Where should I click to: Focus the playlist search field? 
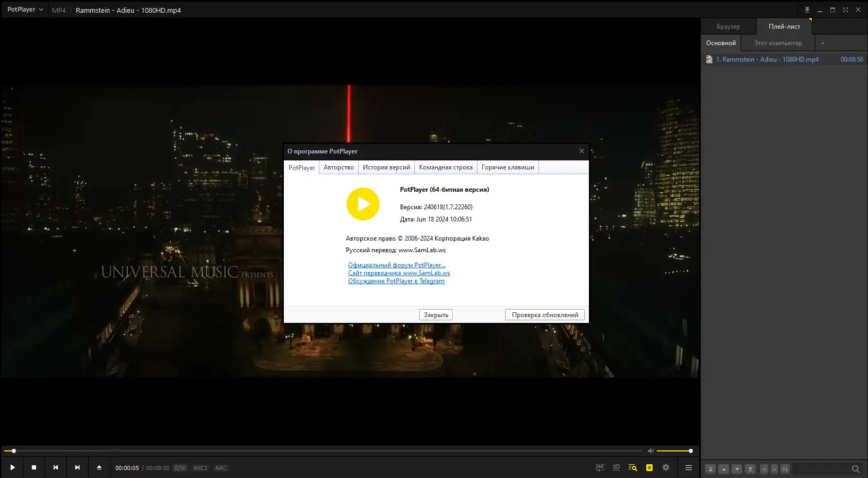(x=821, y=469)
